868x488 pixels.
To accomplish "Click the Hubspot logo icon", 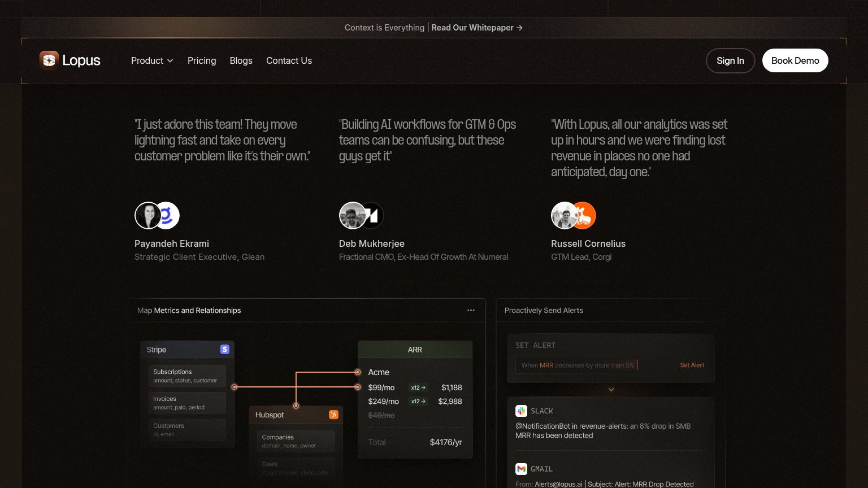I will coord(333,415).
